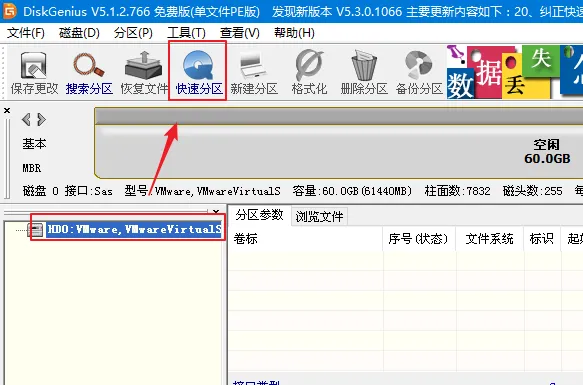Select HD0 VMware virtual disk in tree
This screenshot has height=385, width=583.
point(135,229)
